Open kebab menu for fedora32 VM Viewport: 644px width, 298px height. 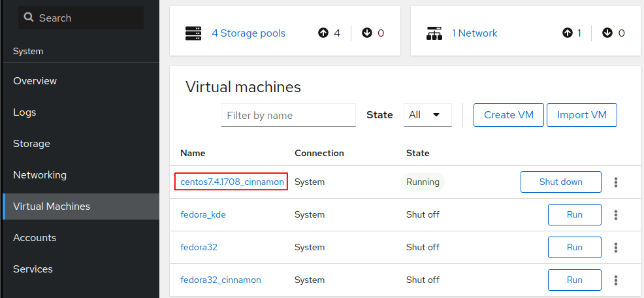[615, 248]
